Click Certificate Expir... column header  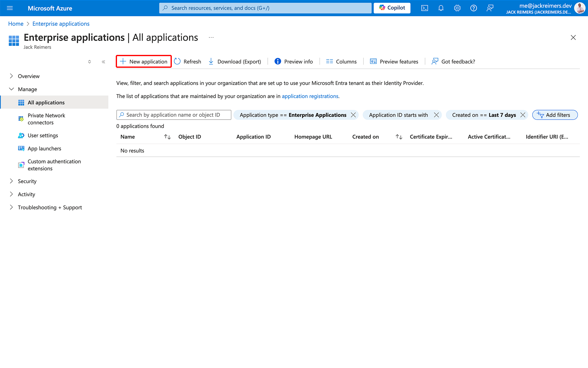point(431,137)
